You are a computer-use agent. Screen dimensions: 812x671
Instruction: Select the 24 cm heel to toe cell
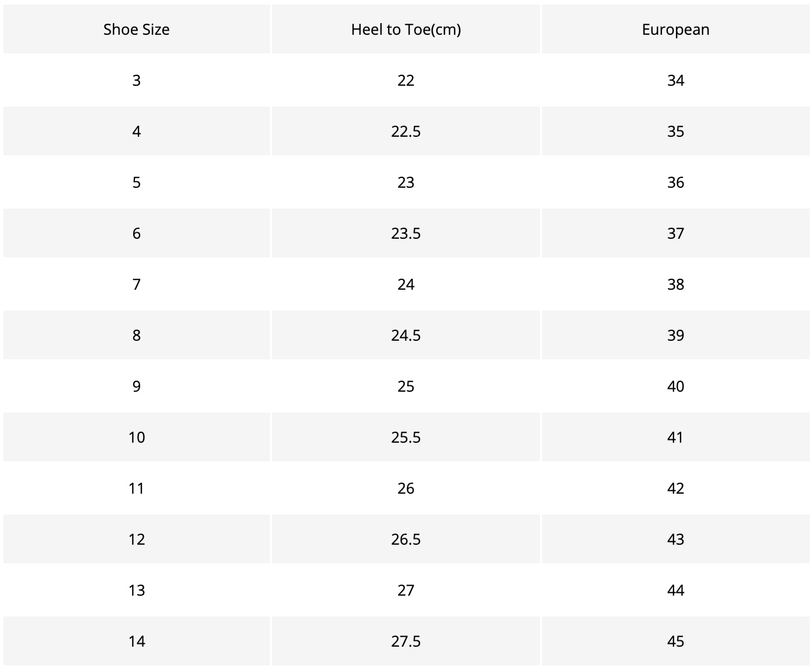point(406,285)
